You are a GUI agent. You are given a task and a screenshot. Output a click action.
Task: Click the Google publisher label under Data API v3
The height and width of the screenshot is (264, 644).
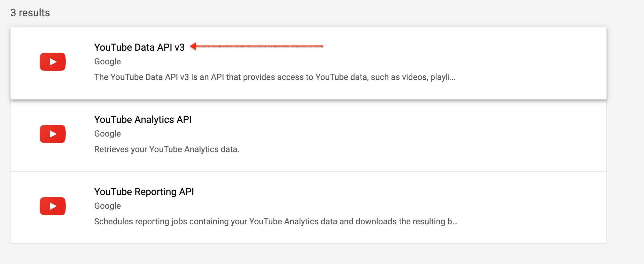[107, 62]
